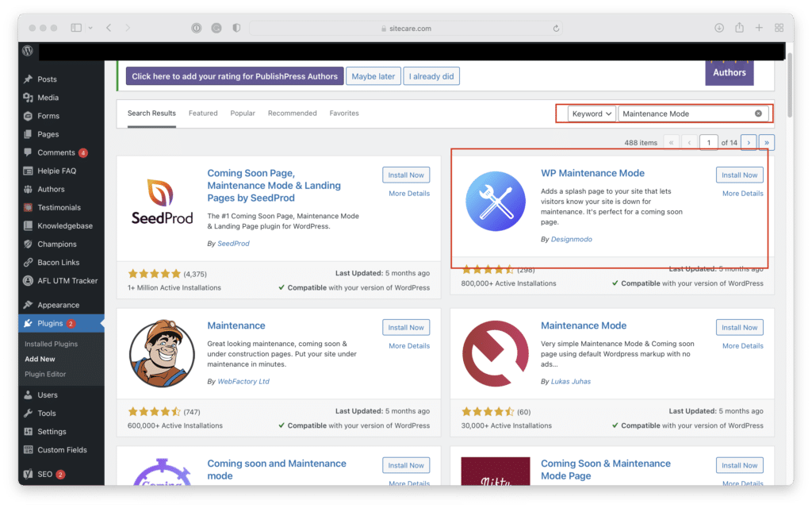Open the WordPress logo menu
Viewport: 812px width, 508px height.
click(x=28, y=50)
